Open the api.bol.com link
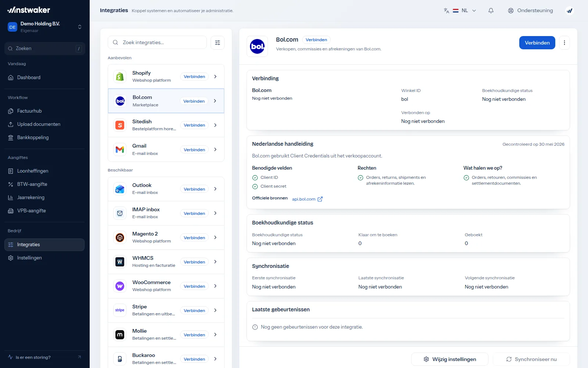 click(304, 199)
